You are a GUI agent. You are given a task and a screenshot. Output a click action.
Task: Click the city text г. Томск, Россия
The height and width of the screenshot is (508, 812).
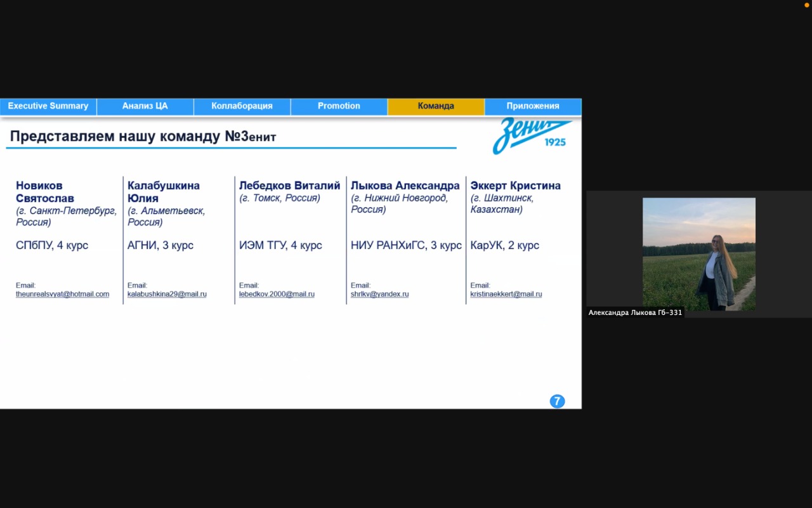pyautogui.click(x=280, y=198)
